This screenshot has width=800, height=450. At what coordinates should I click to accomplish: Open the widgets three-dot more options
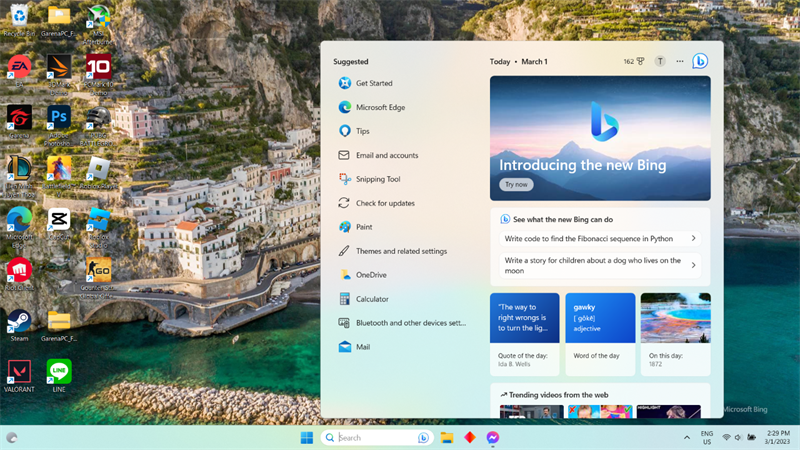[x=680, y=61]
